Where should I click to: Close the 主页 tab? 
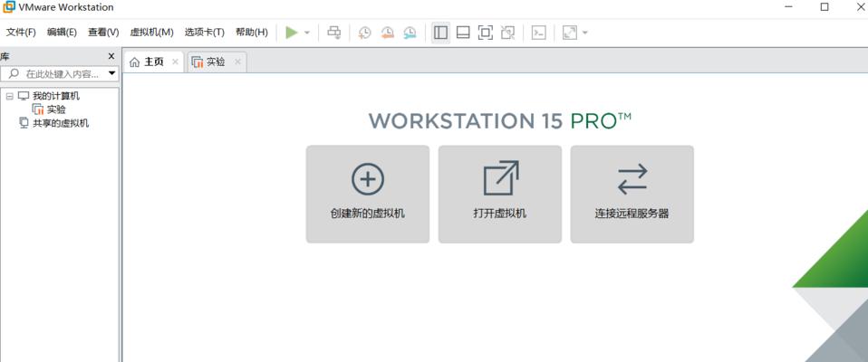click(x=175, y=62)
